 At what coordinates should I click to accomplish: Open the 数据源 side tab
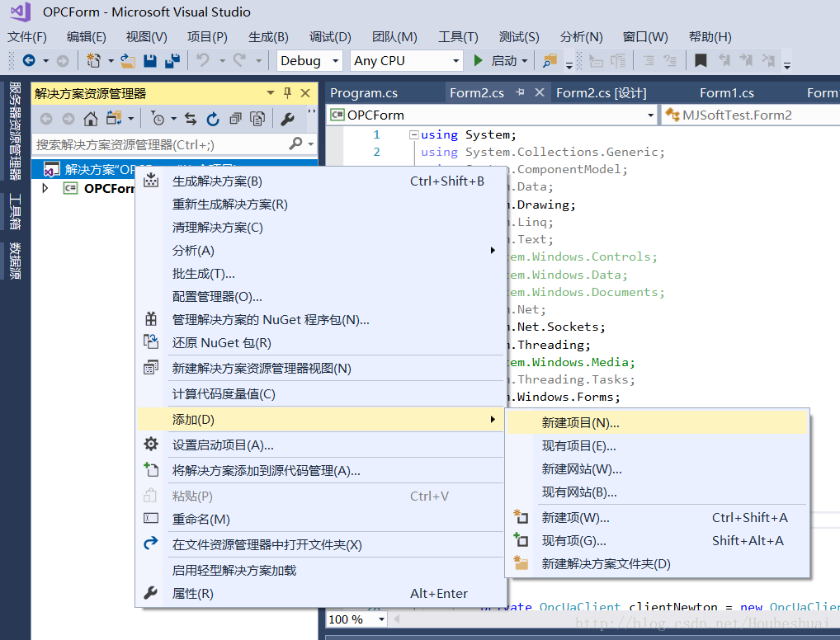(x=15, y=261)
